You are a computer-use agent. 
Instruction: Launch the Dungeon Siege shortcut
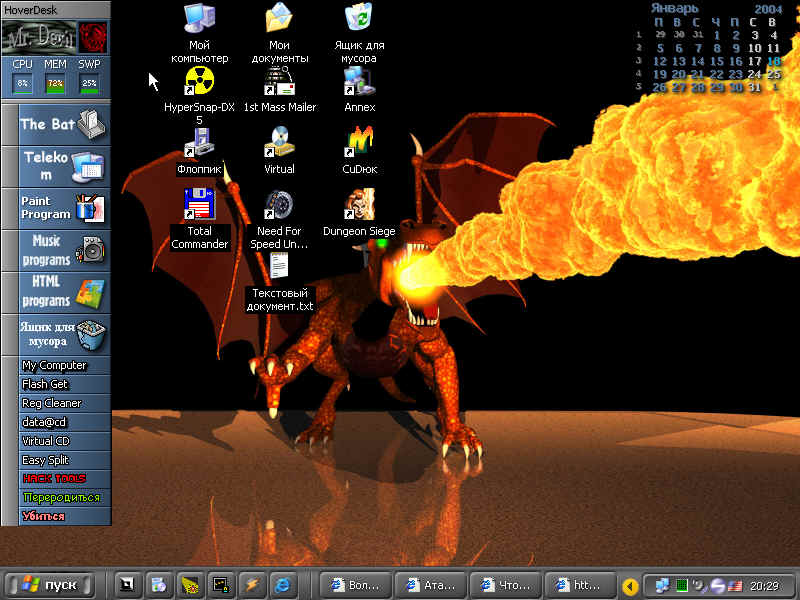359,213
